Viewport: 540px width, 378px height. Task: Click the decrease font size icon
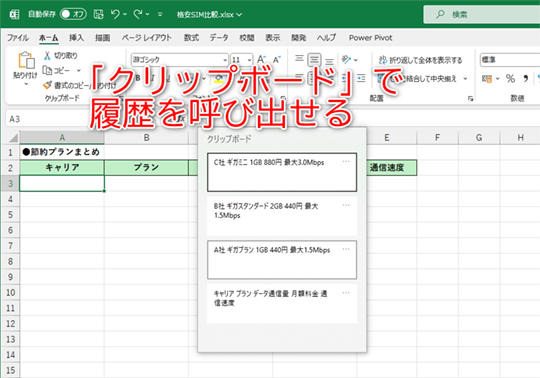pyautogui.click(x=277, y=60)
